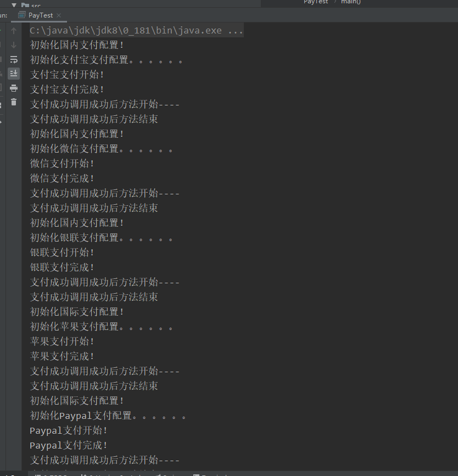The width and height of the screenshot is (458, 476).
Task: Print the console output
Action: click(x=14, y=88)
